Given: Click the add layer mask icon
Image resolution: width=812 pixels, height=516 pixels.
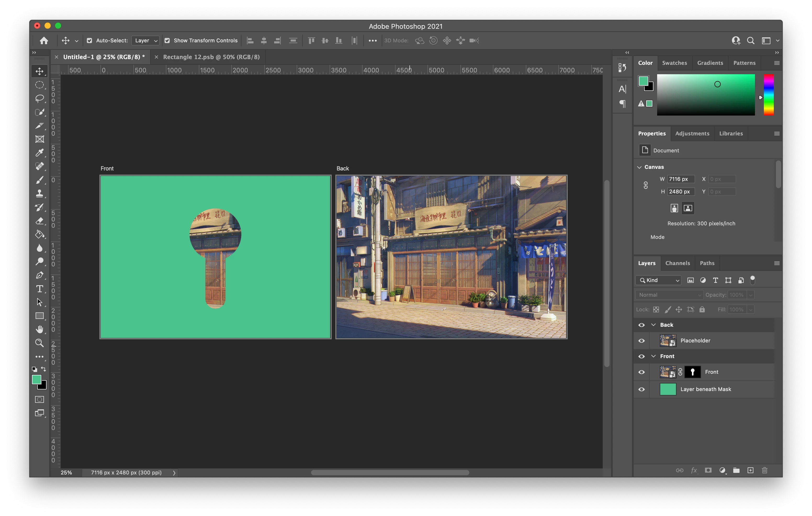Looking at the screenshot, I should tap(708, 471).
